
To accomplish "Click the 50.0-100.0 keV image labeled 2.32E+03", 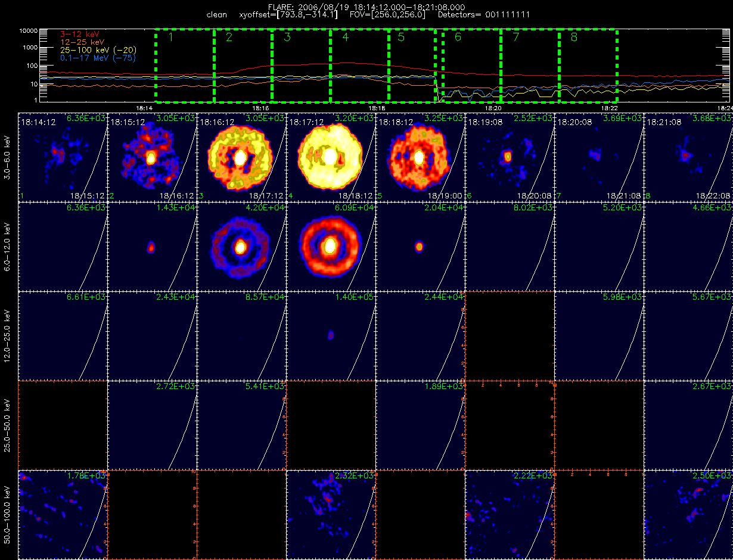I will click(x=331, y=514).
